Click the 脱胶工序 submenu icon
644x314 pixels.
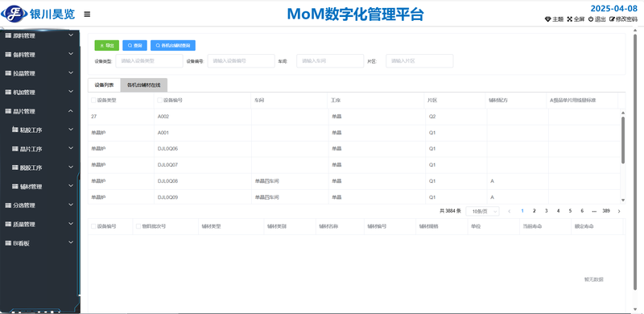click(x=15, y=167)
